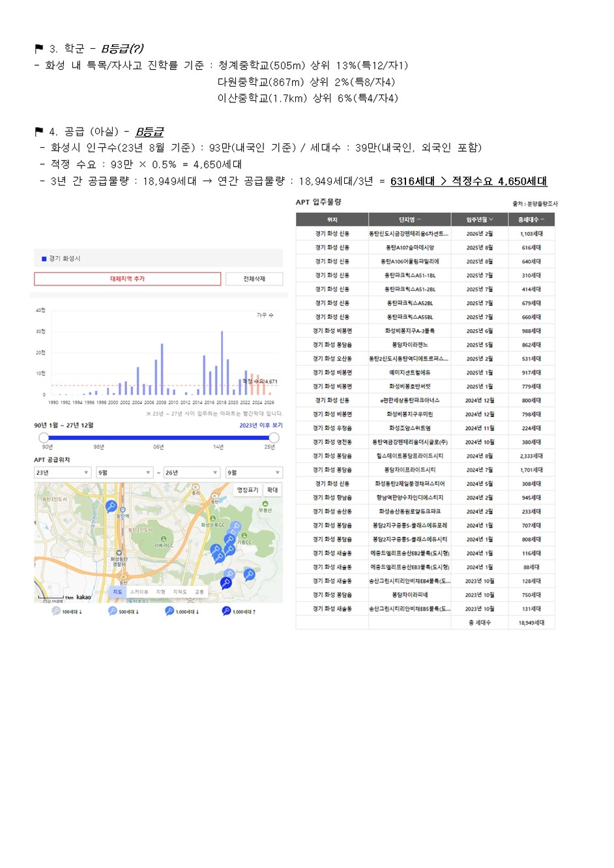Select the 500세대↓ legend marker icon

113,611
